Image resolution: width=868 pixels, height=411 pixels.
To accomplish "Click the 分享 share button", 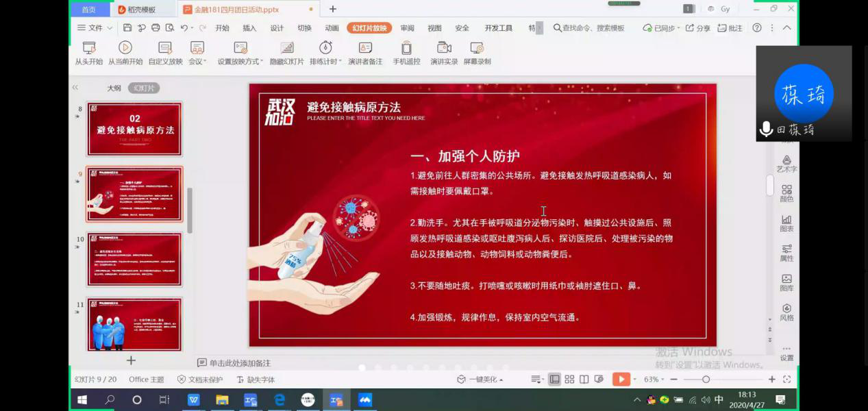I will pyautogui.click(x=698, y=28).
